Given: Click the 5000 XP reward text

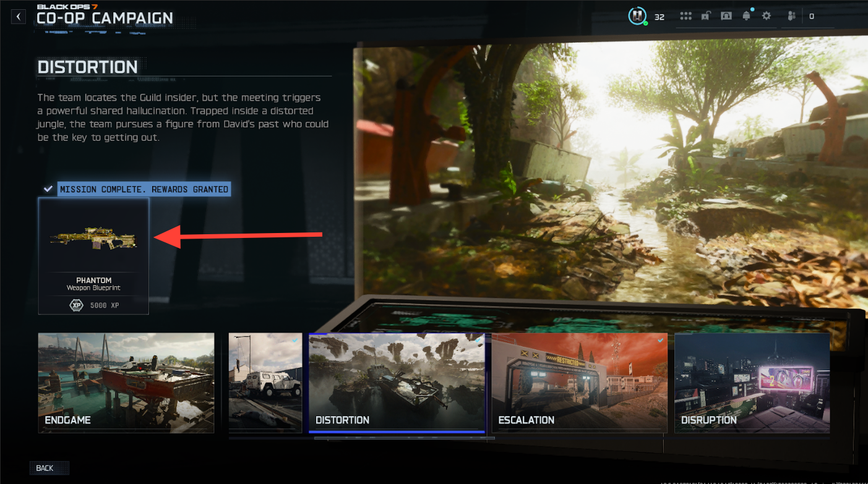Looking at the screenshot, I should [x=105, y=305].
